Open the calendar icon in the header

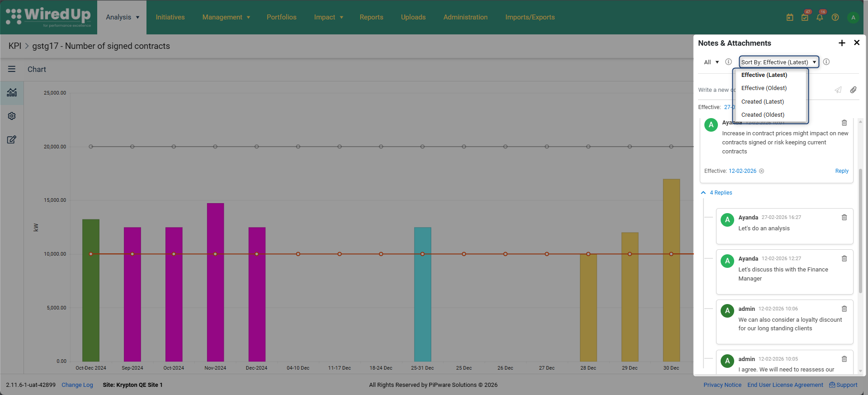(x=790, y=17)
